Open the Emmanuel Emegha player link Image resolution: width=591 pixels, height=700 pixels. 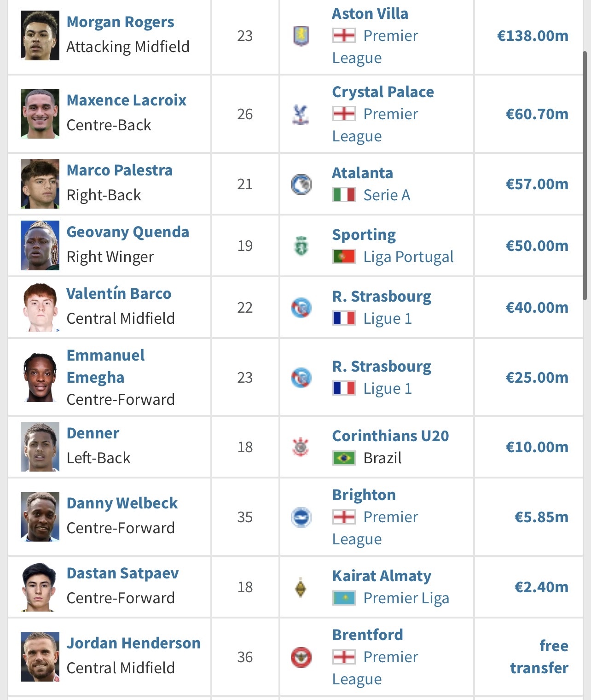click(105, 366)
